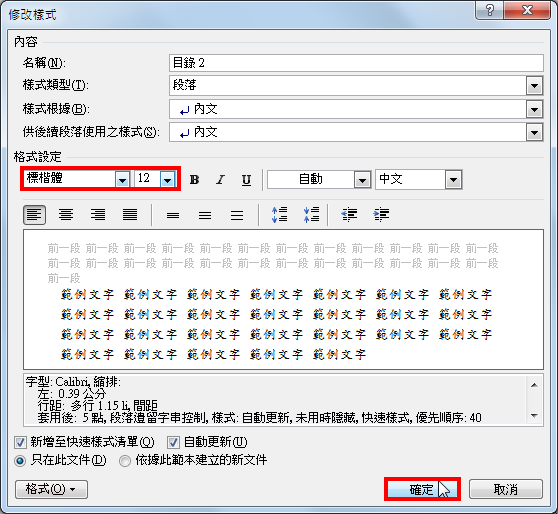Toggle 新增至快速樣式清單 checkbox
The height and width of the screenshot is (514, 558).
pos(20,442)
